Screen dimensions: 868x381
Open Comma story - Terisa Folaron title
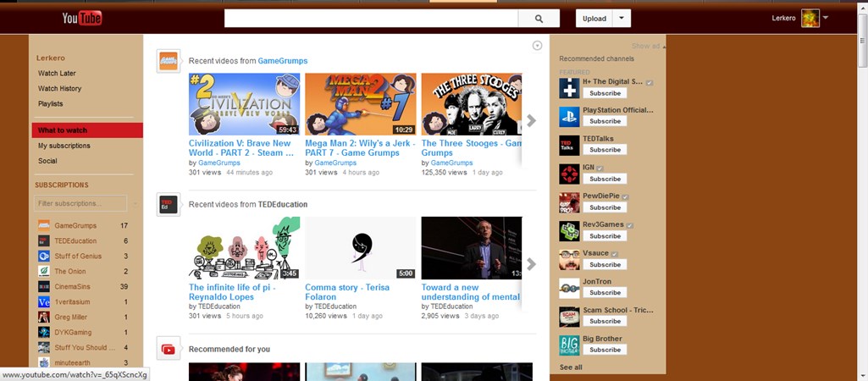(x=347, y=292)
